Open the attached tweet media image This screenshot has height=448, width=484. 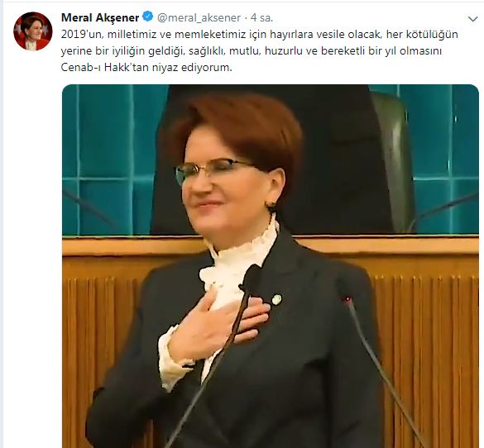tap(271, 266)
